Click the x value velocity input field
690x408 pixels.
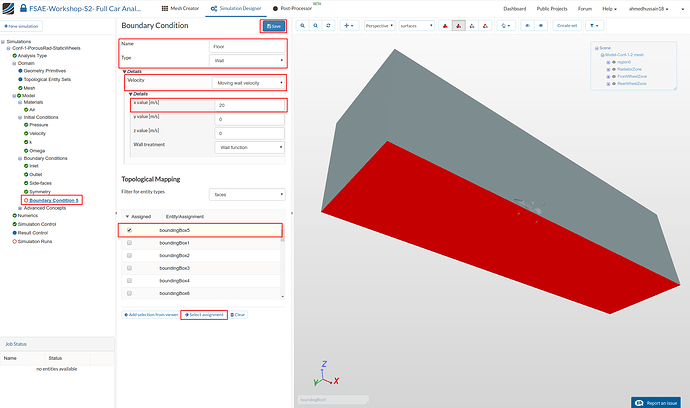(x=249, y=105)
